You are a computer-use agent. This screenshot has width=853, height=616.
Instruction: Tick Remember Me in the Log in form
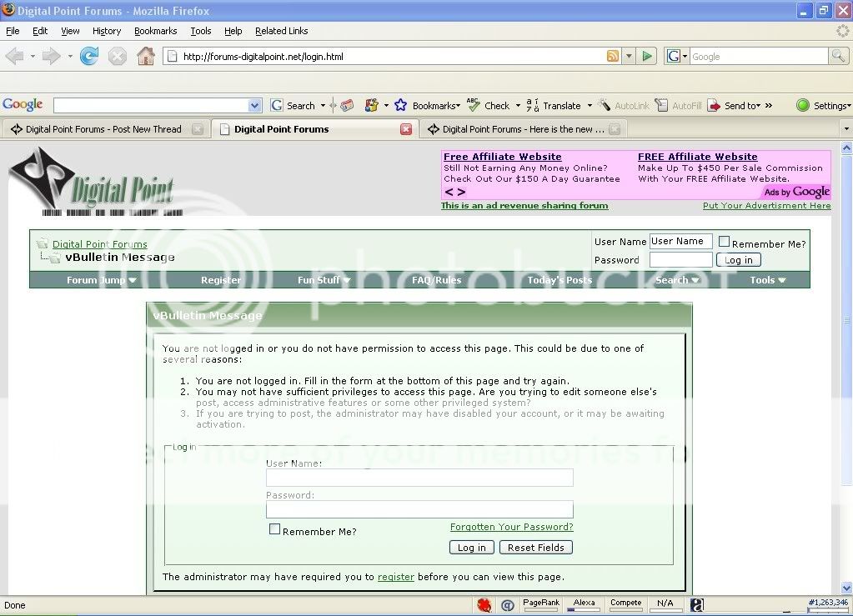coord(274,529)
